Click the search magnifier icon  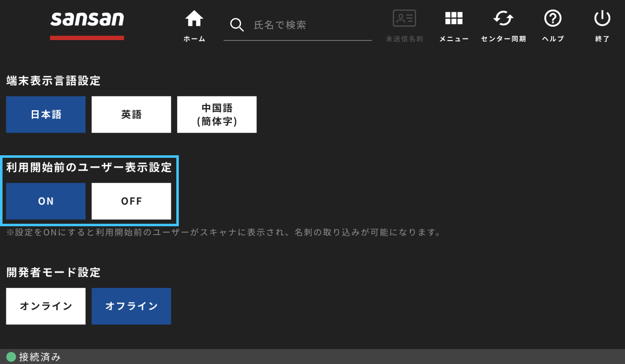236,25
